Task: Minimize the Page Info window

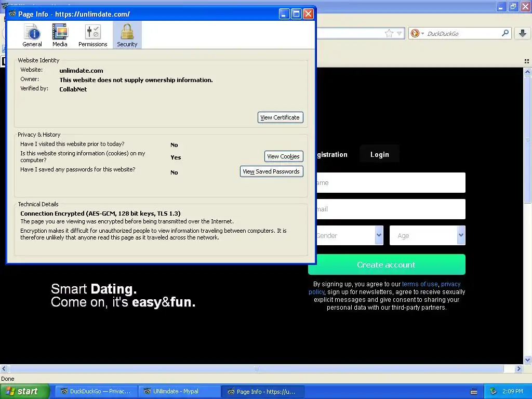Action: click(284, 14)
